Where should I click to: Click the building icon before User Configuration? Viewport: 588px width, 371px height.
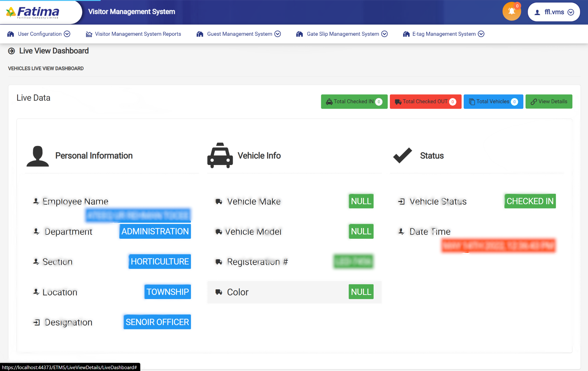coord(11,34)
